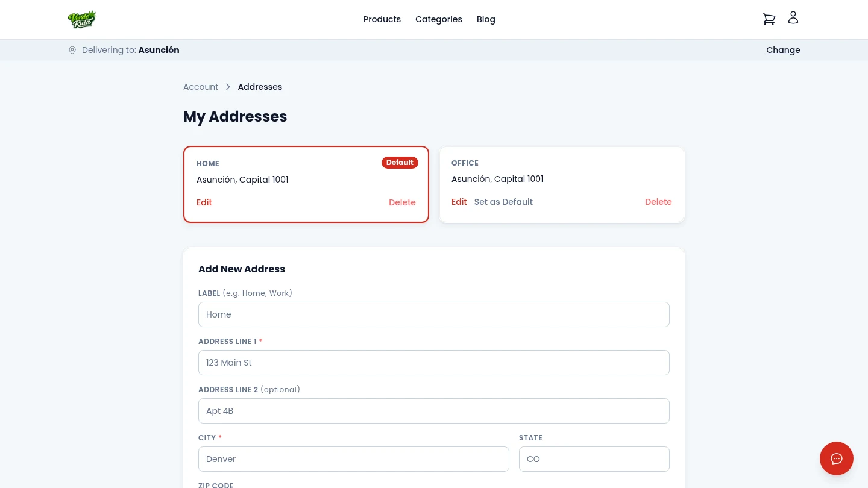Go to Account breadcrumb link
Image resolution: width=868 pixels, height=488 pixels.
(201, 87)
